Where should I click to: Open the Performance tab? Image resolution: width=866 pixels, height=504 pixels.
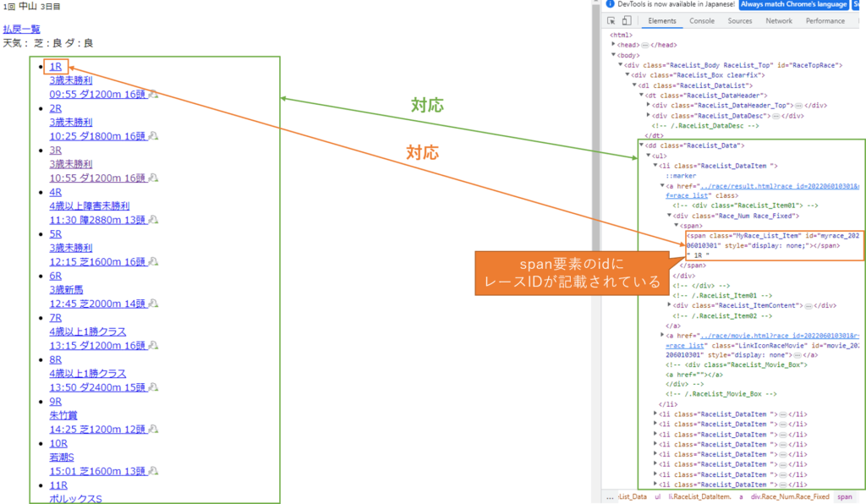click(x=825, y=21)
